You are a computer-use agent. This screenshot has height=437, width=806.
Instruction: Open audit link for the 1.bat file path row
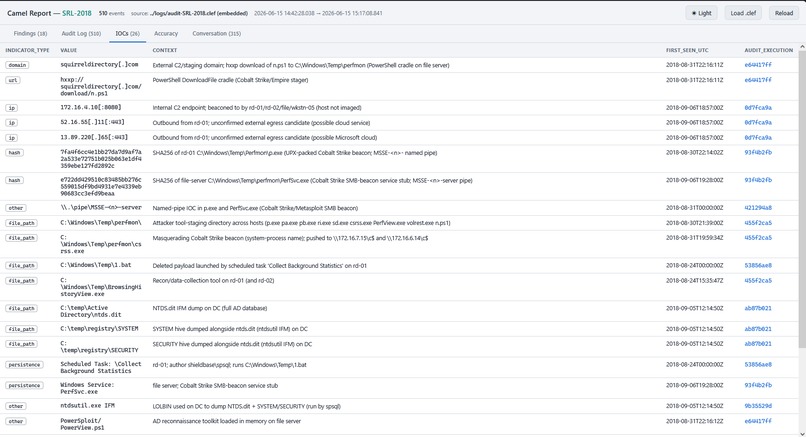pos(758,266)
